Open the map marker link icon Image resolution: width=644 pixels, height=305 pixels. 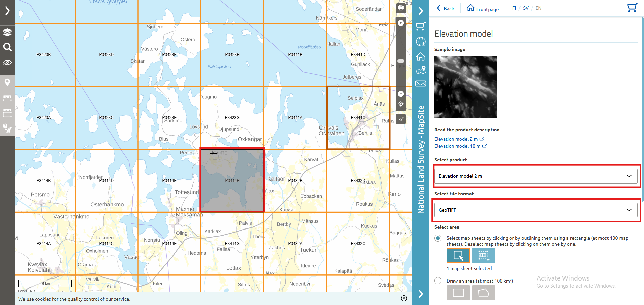click(x=421, y=70)
